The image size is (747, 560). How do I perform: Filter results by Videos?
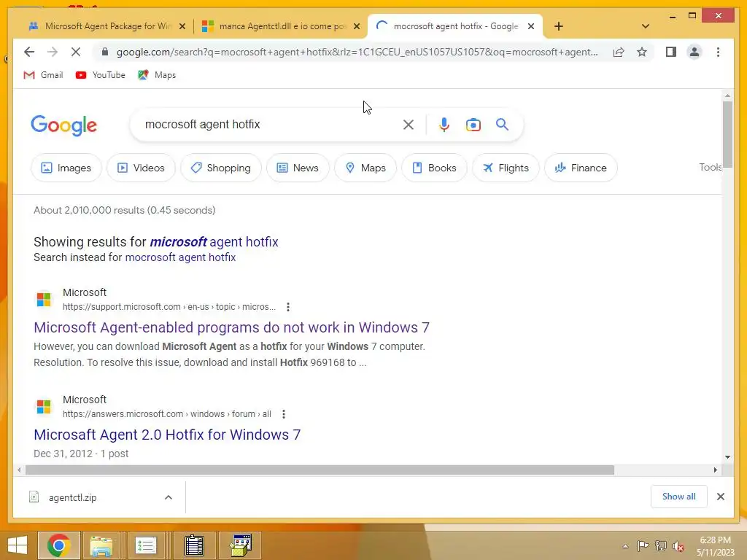pos(141,168)
